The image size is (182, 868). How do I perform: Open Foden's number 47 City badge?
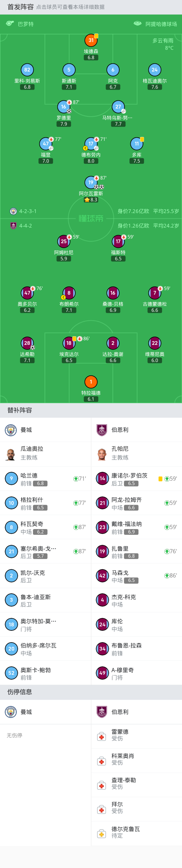pyautogui.click(x=46, y=144)
